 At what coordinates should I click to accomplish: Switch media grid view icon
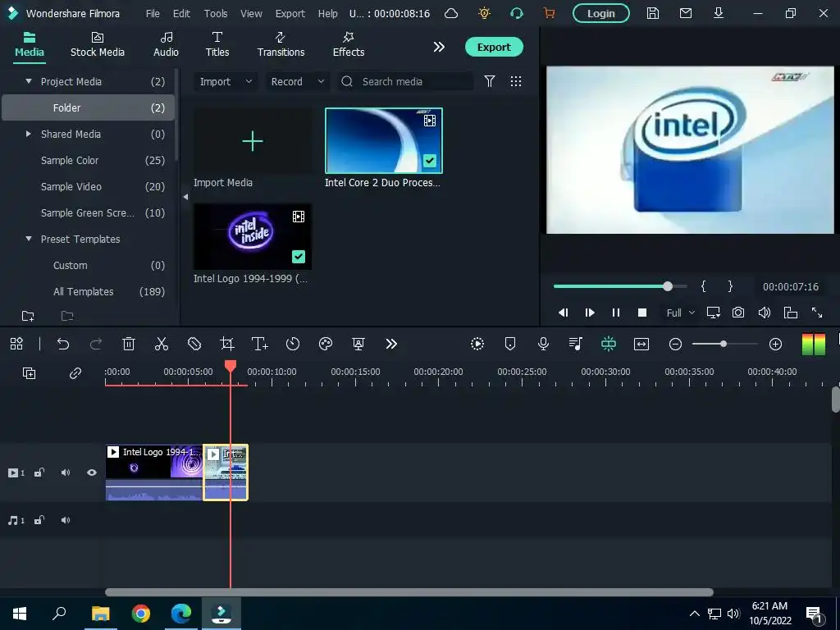coord(516,81)
